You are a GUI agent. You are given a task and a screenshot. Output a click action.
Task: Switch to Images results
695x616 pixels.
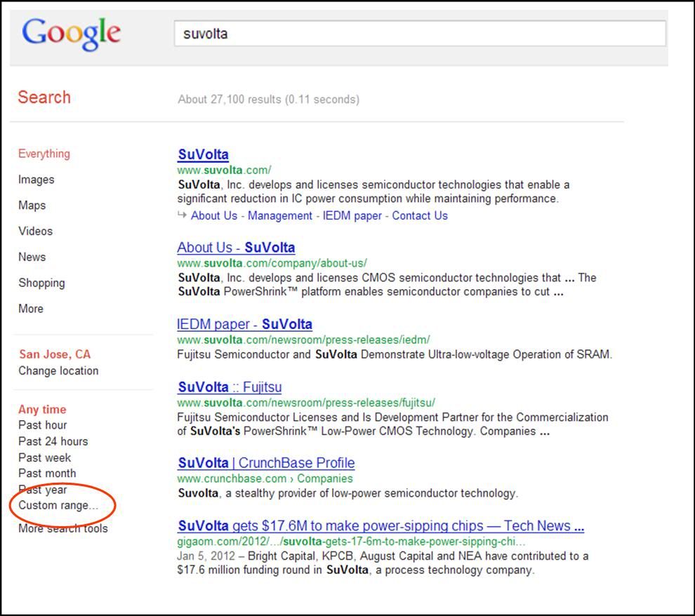click(x=37, y=180)
